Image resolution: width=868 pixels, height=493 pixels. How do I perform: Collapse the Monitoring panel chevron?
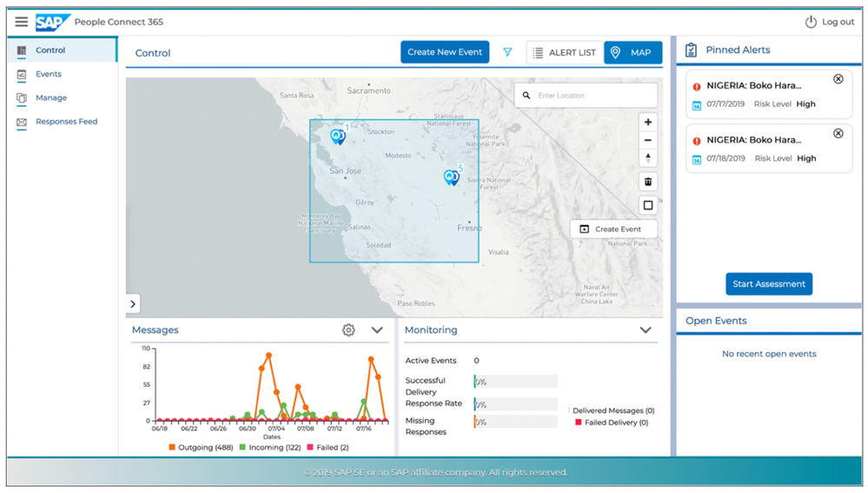646,330
